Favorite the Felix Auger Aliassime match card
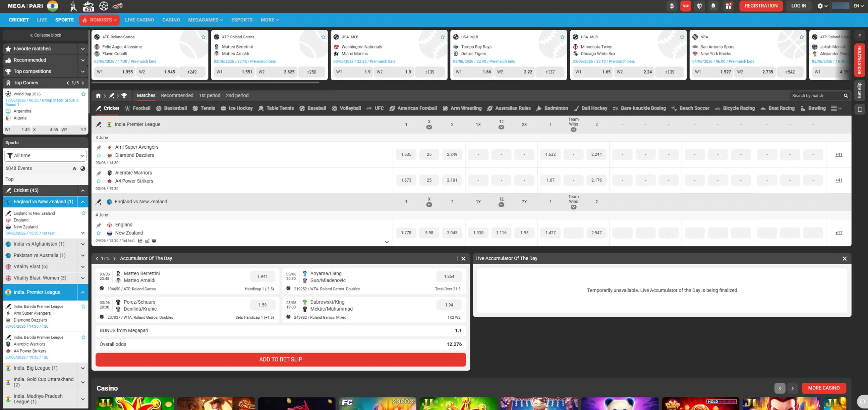The width and height of the screenshot is (868, 410). (x=203, y=37)
